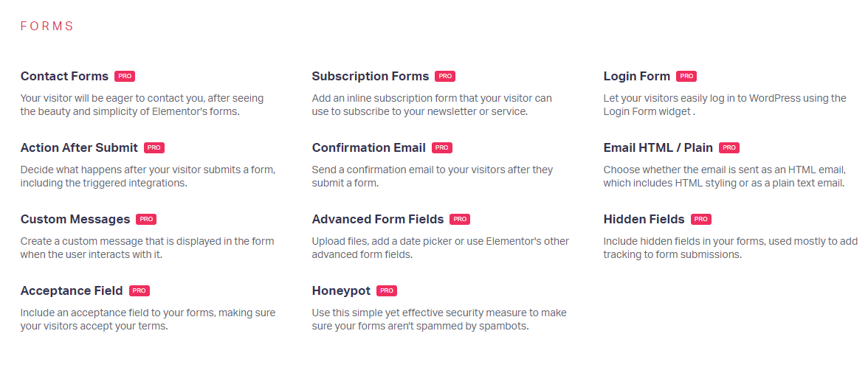The image size is (868, 373).
Task: Click the PRO badge beside Confirmation Email
Action: click(441, 147)
